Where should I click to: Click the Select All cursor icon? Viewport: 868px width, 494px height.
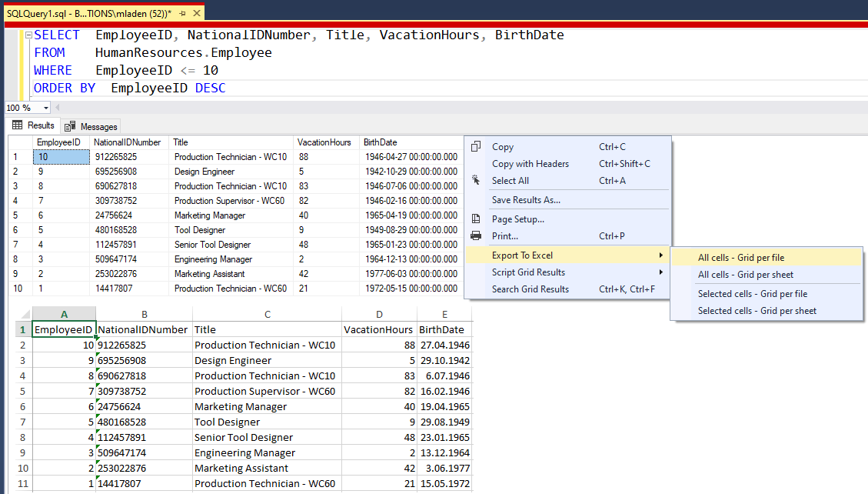[x=476, y=180]
